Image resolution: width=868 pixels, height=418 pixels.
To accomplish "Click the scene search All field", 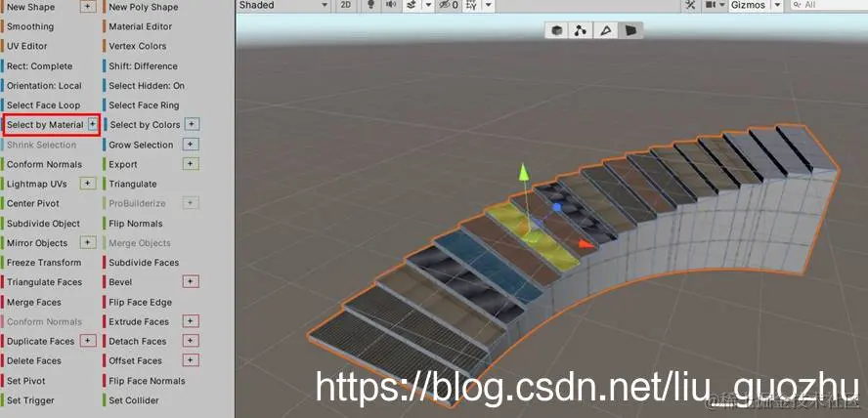I will [x=828, y=5].
